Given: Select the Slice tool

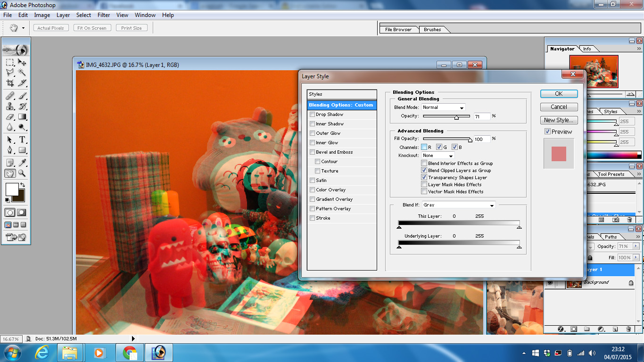Looking at the screenshot, I should (22, 83).
